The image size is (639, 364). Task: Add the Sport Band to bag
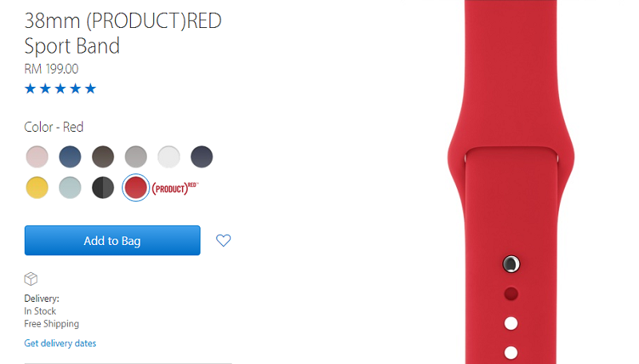click(x=113, y=240)
